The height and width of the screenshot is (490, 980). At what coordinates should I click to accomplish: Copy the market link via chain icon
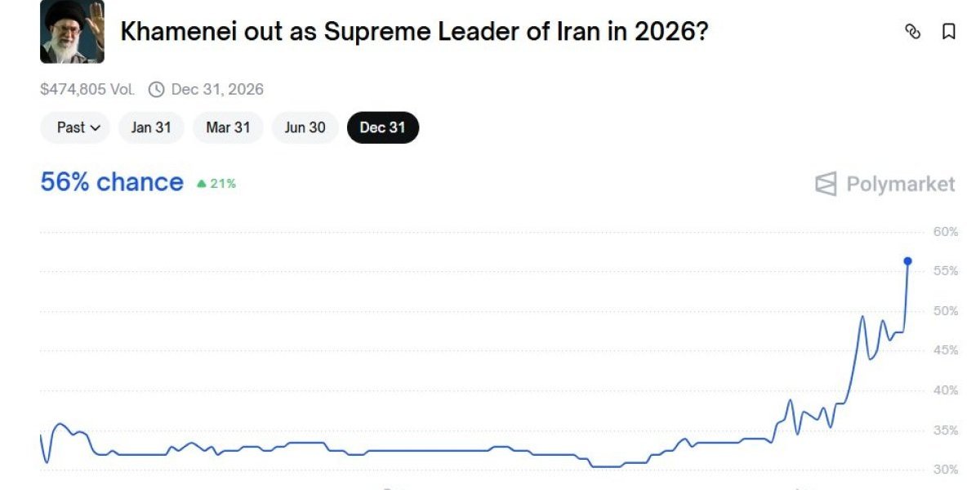pos(913,32)
